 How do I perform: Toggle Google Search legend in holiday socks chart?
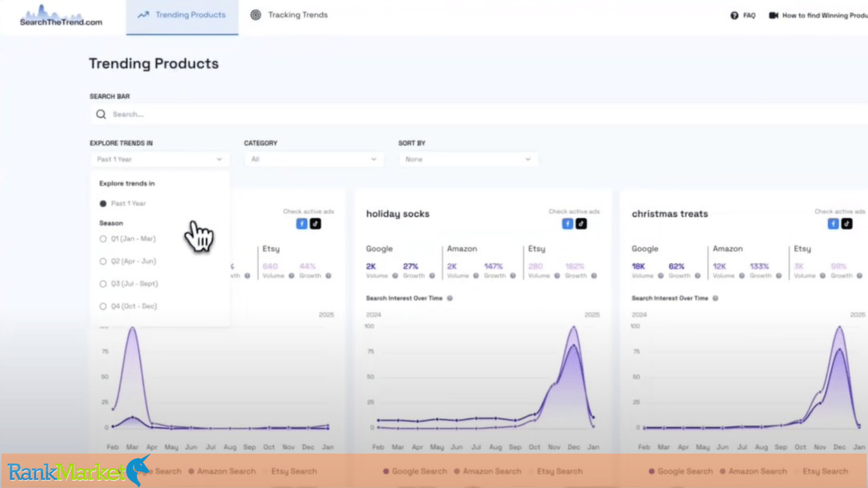[415, 471]
